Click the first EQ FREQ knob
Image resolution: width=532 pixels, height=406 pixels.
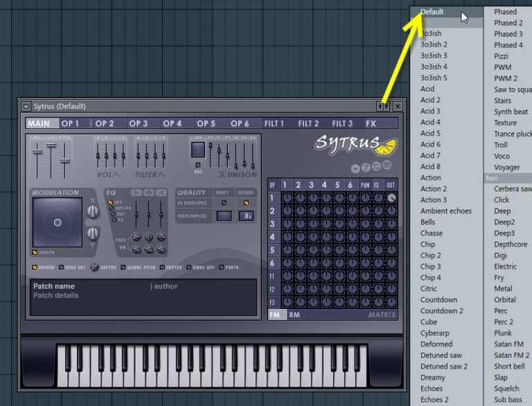[136, 237]
